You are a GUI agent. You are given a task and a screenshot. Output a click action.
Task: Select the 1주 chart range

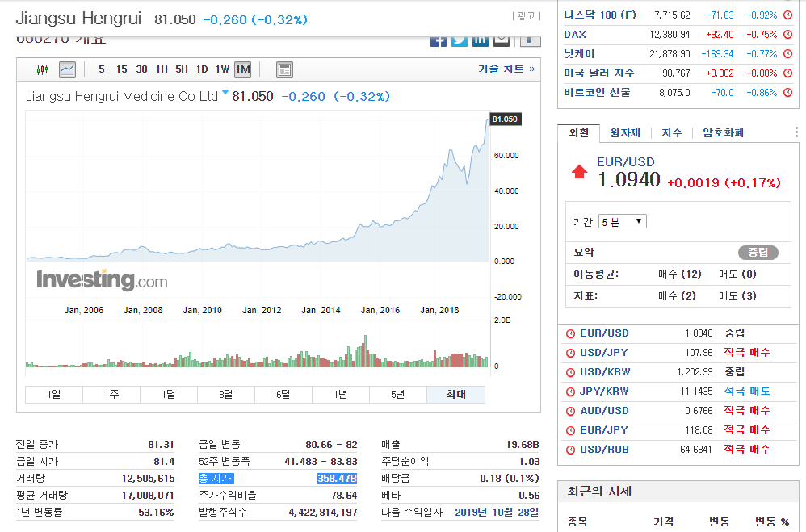(x=111, y=394)
